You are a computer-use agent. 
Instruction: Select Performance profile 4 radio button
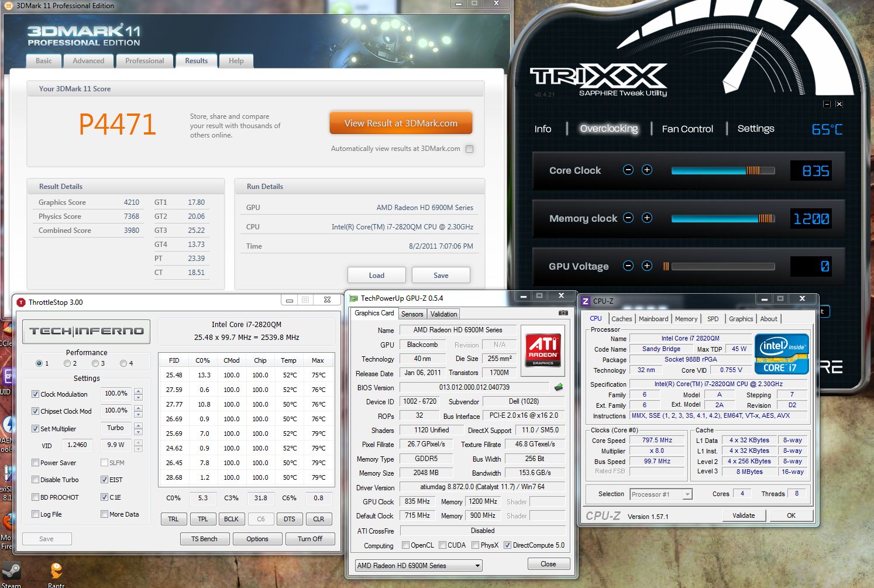(123, 363)
